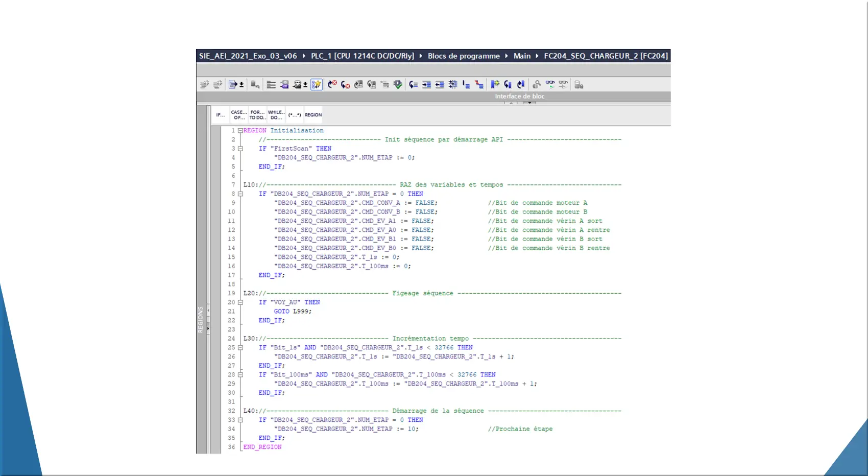Click the Interface de bloc header bar

tap(433, 96)
